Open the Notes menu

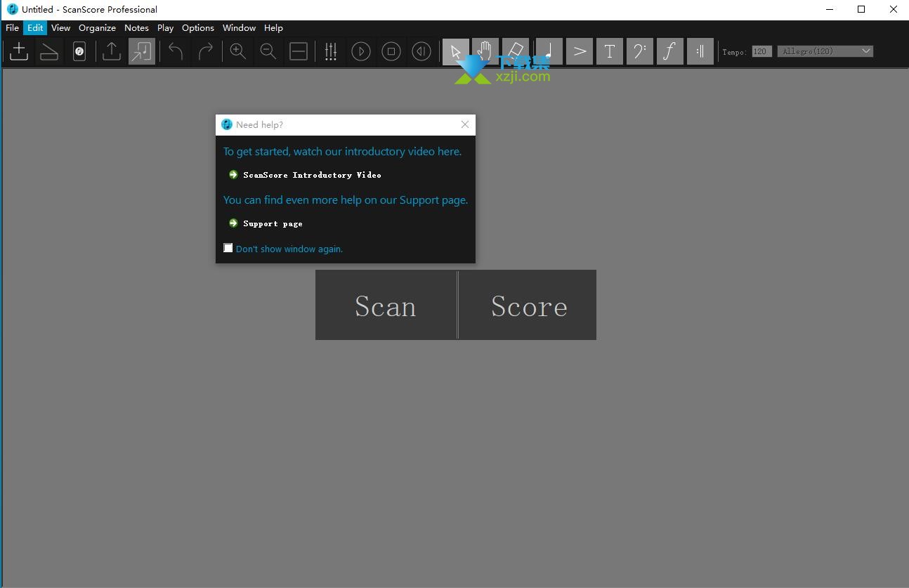[136, 28]
